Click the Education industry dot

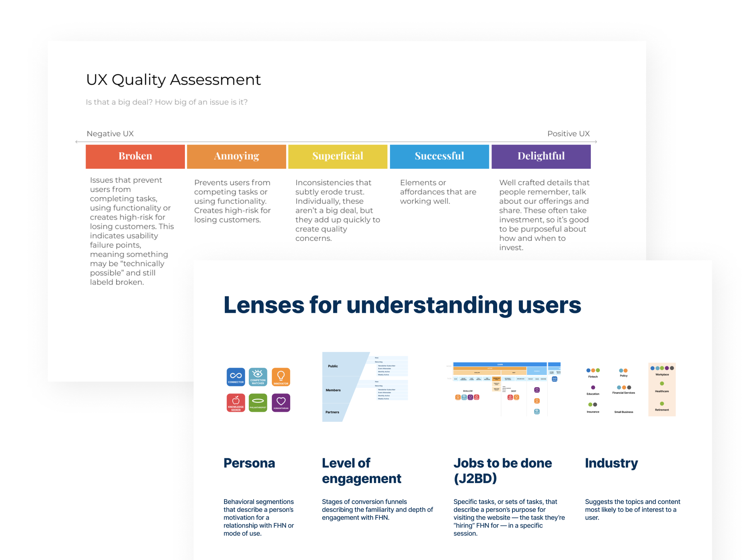click(593, 388)
